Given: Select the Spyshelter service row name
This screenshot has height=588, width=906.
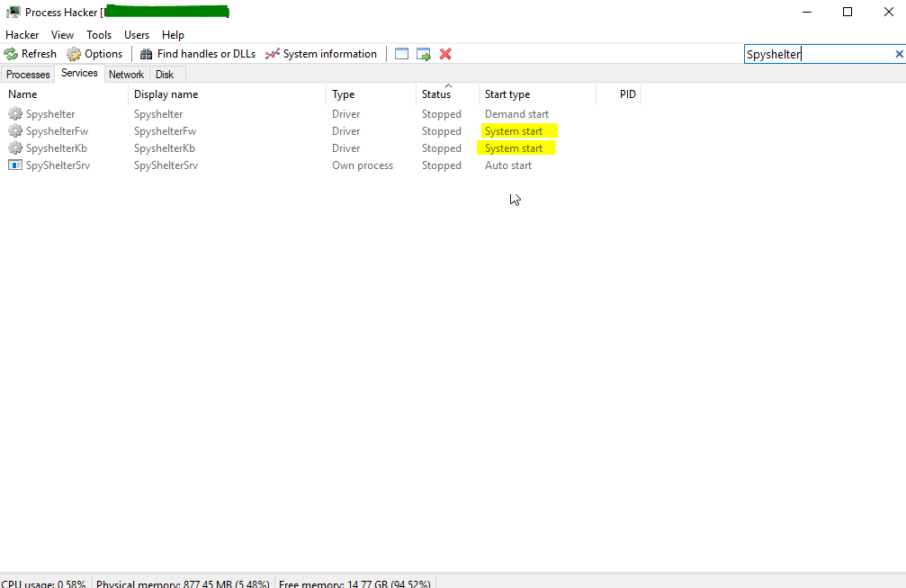Looking at the screenshot, I should click(x=50, y=114).
